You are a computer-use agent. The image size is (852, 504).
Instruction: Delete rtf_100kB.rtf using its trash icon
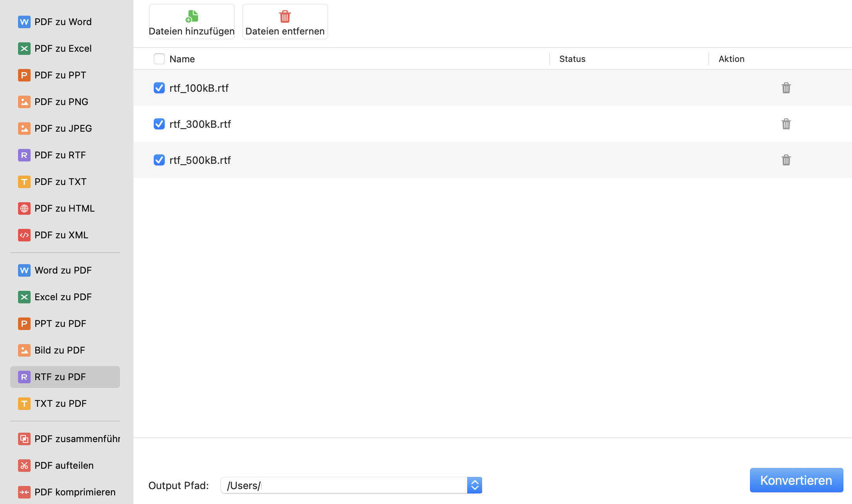pos(786,88)
